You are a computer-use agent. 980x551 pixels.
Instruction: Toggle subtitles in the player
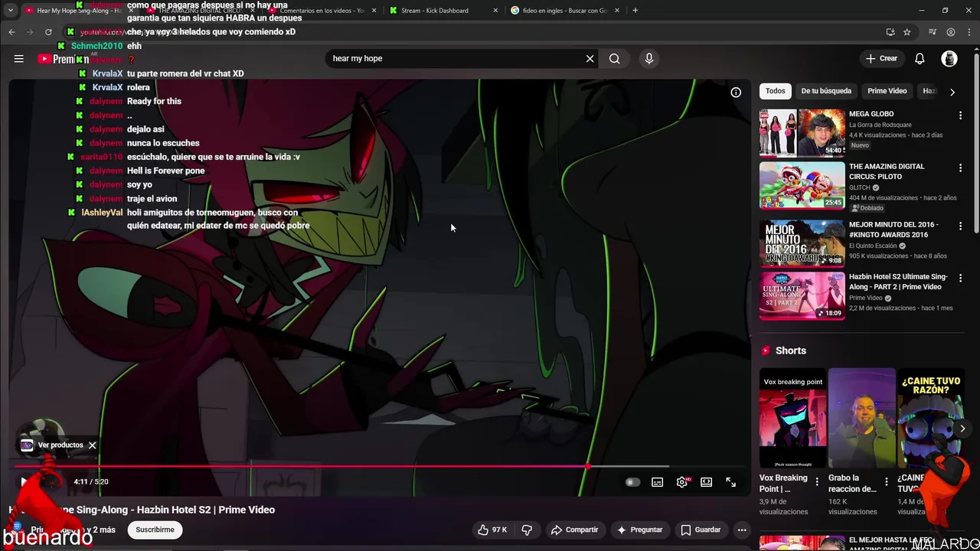pyautogui.click(x=657, y=482)
